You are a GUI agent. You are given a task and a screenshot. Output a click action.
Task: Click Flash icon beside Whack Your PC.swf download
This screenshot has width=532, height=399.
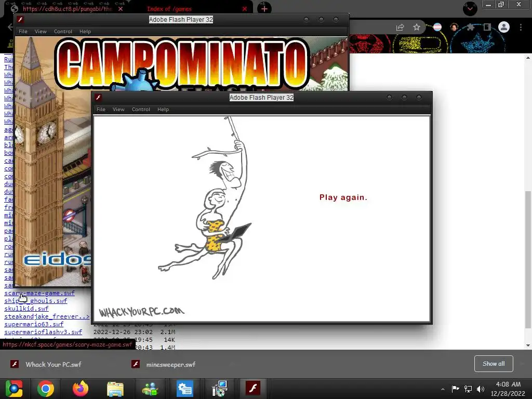coord(14,364)
